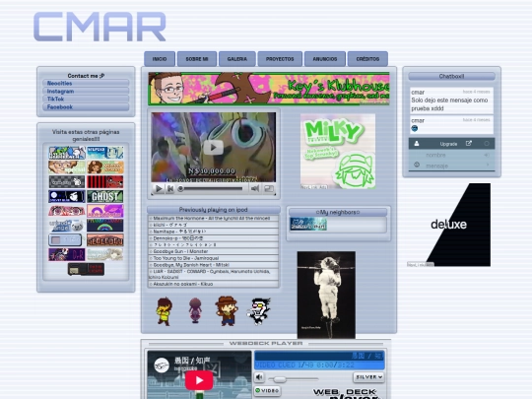Select the Dennoko-p track row

(x=213, y=238)
